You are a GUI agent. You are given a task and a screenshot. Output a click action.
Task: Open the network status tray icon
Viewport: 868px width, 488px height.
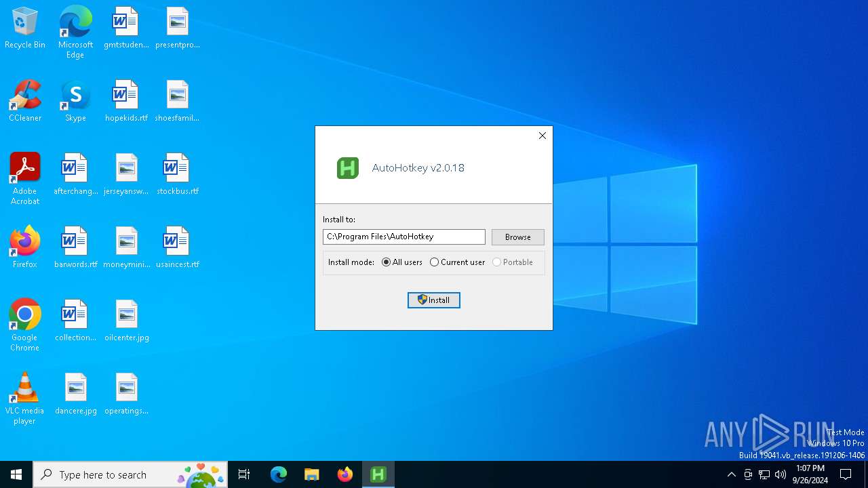pos(764,474)
